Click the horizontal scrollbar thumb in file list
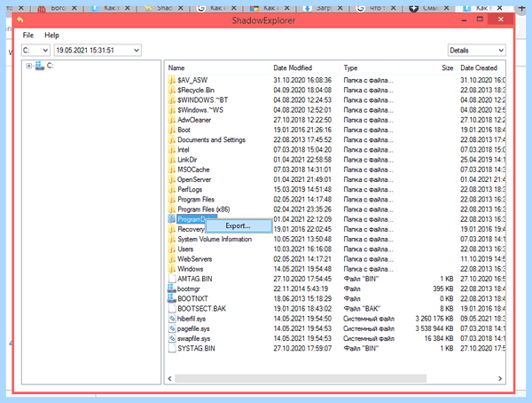 click(x=301, y=378)
